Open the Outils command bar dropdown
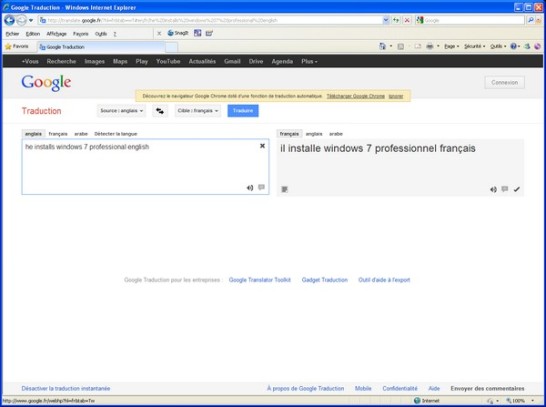The image size is (546, 407). (498, 46)
